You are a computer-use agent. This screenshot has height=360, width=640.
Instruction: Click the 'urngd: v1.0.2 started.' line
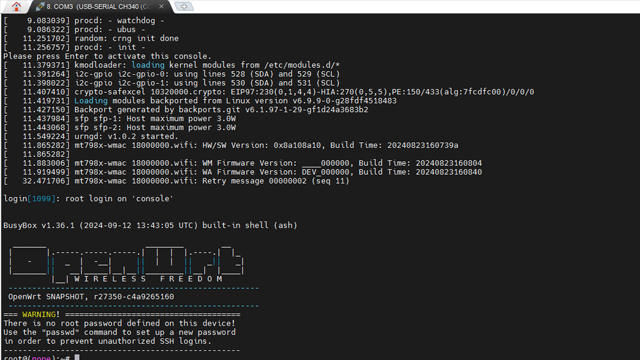[91, 136]
